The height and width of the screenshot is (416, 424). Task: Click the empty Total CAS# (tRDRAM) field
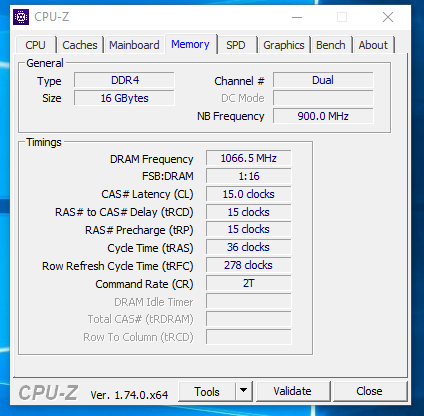pos(249,320)
